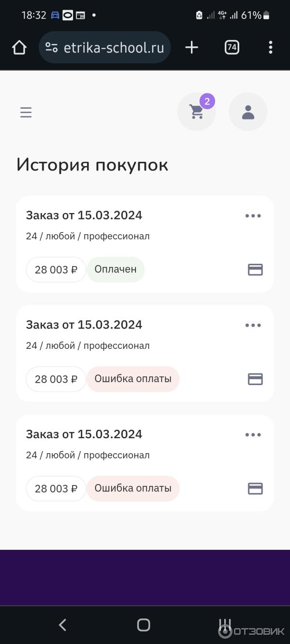Viewport: 290px width, 644px height.
Task: Tap the card payment icon on paid order
Action: (255, 270)
